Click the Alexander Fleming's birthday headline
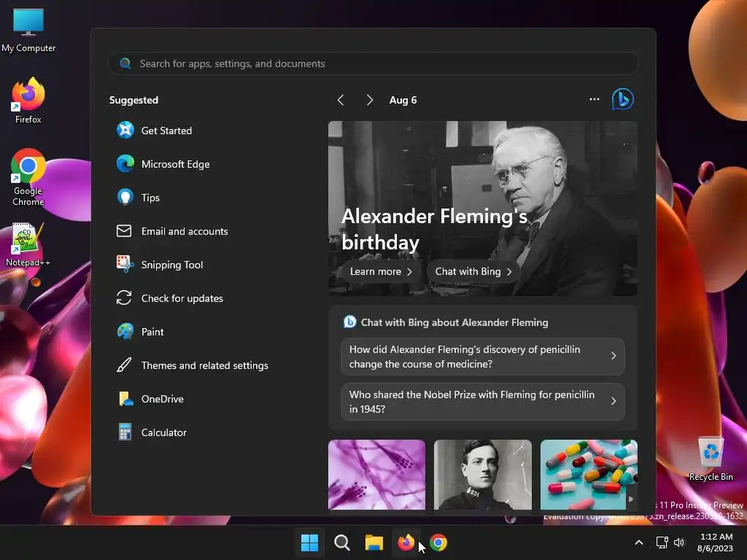 [434, 229]
